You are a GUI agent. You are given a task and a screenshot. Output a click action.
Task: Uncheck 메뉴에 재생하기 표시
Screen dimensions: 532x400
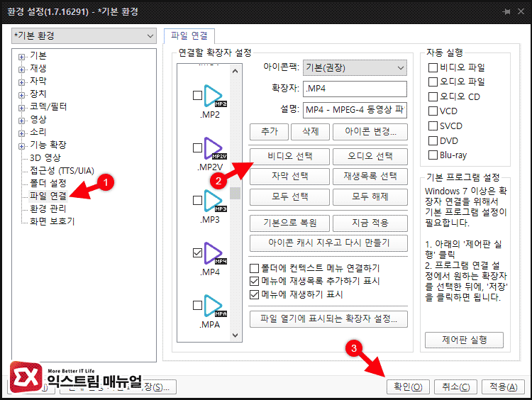point(254,294)
